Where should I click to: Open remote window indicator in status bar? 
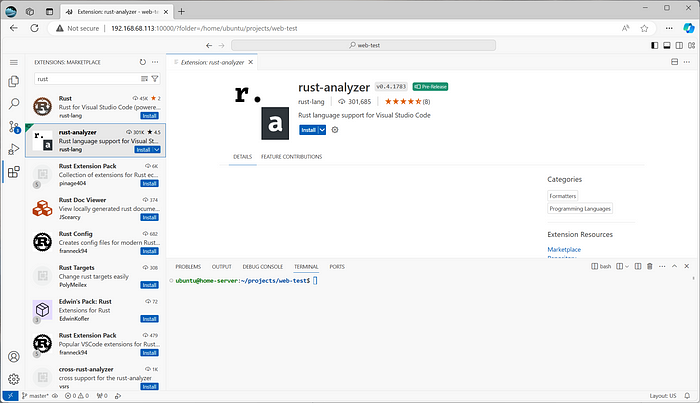pyautogui.click(x=10, y=396)
